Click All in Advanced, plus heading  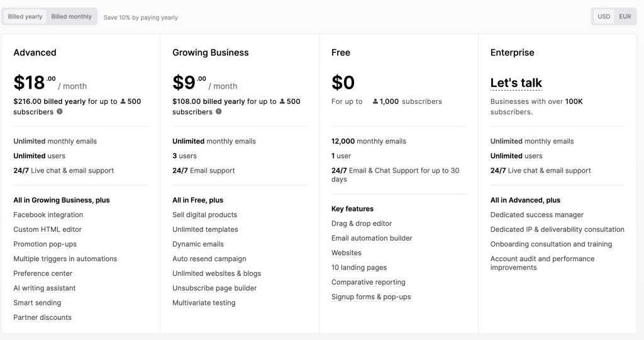[x=525, y=200]
